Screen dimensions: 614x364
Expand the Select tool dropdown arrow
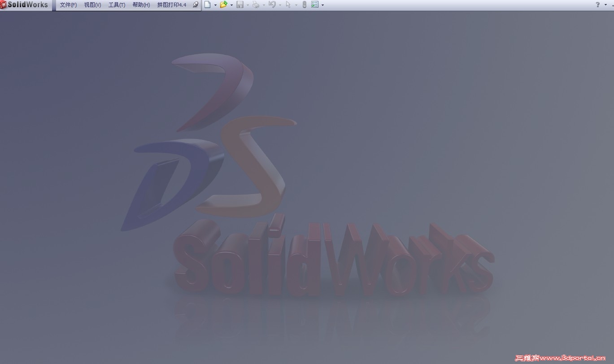coord(296,5)
